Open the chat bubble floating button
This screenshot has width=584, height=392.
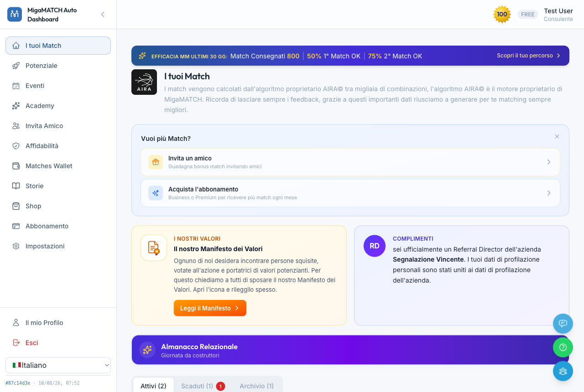pos(563,324)
